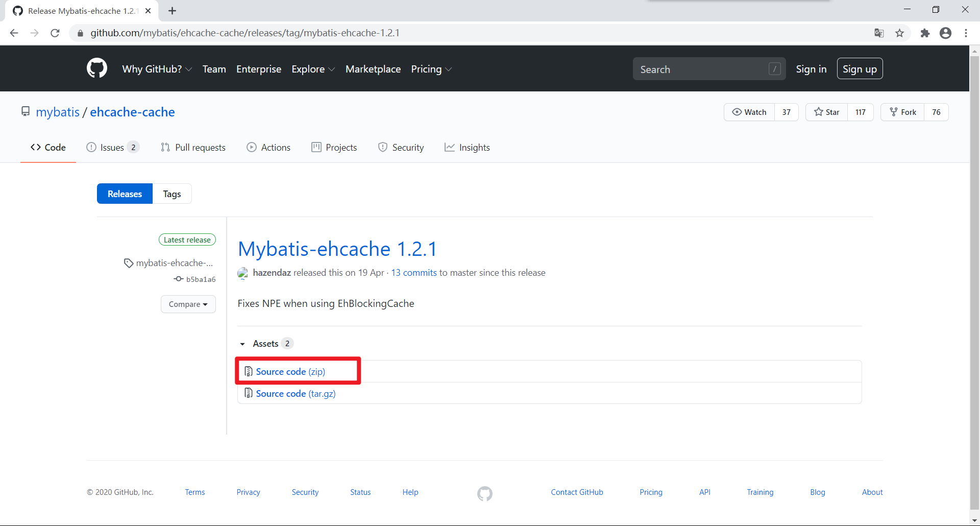Bookmark this page with star icon
Viewport: 980px width, 526px height.
click(899, 33)
